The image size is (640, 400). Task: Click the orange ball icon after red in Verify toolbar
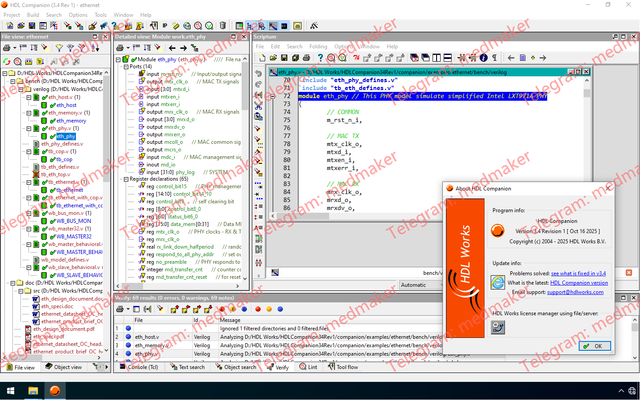point(269,309)
